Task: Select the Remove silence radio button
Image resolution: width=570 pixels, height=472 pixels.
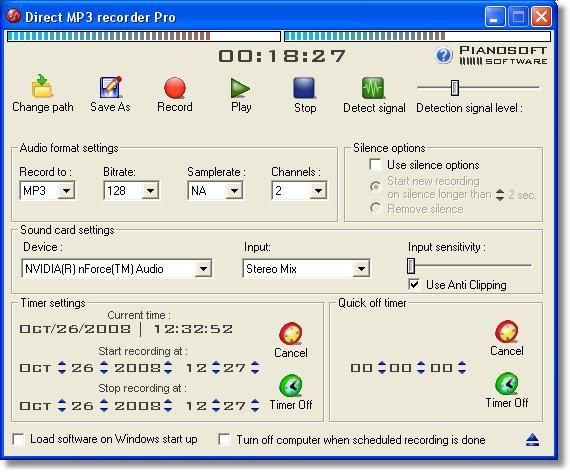Action: (375, 208)
